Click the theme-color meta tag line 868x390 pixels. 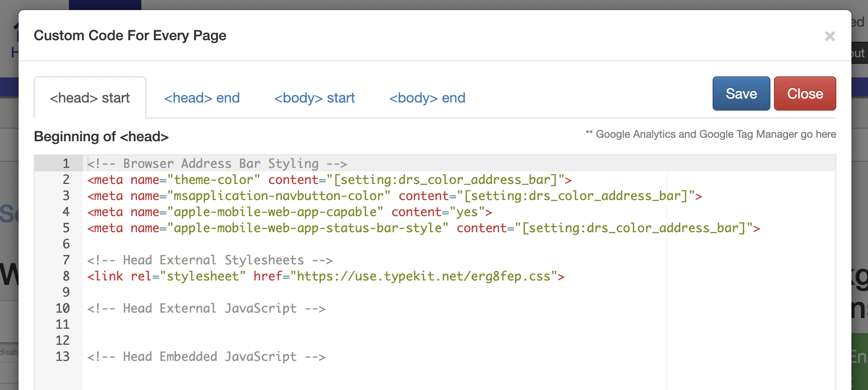click(x=329, y=180)
